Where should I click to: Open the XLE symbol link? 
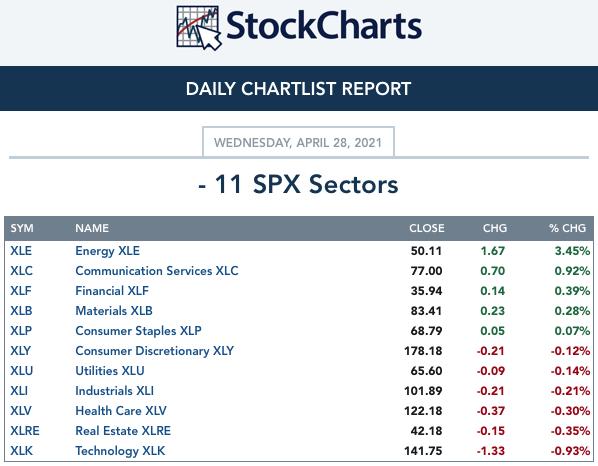click(21, 251)
